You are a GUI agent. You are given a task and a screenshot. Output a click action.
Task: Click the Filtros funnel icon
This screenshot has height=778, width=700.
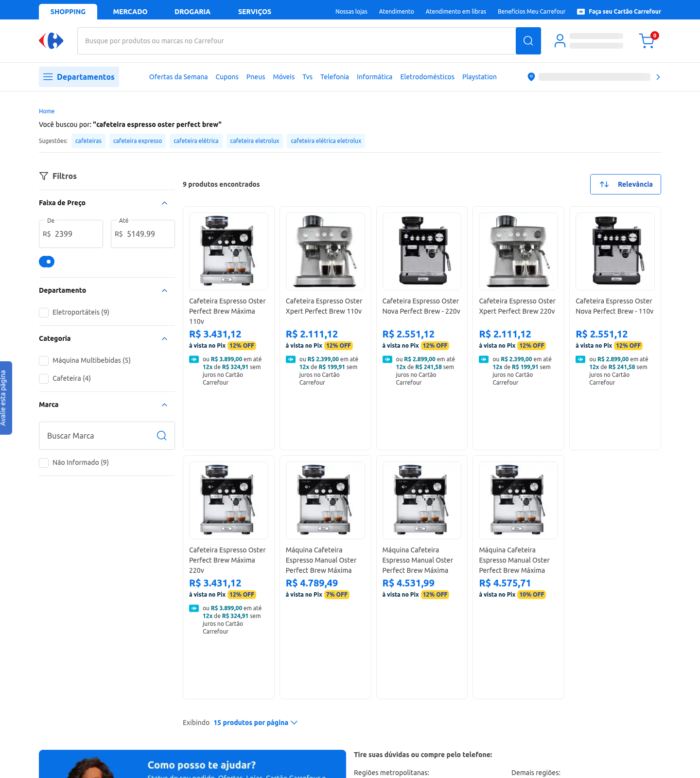click(x=44, y=176)
